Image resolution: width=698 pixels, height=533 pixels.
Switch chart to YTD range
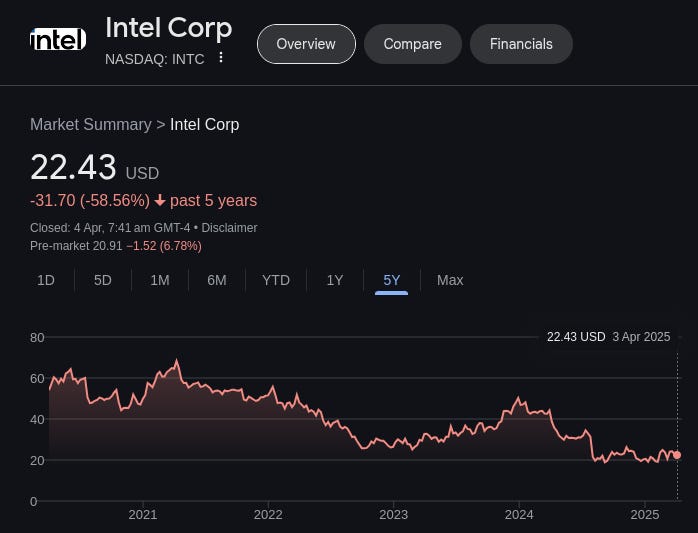(276, 280)
